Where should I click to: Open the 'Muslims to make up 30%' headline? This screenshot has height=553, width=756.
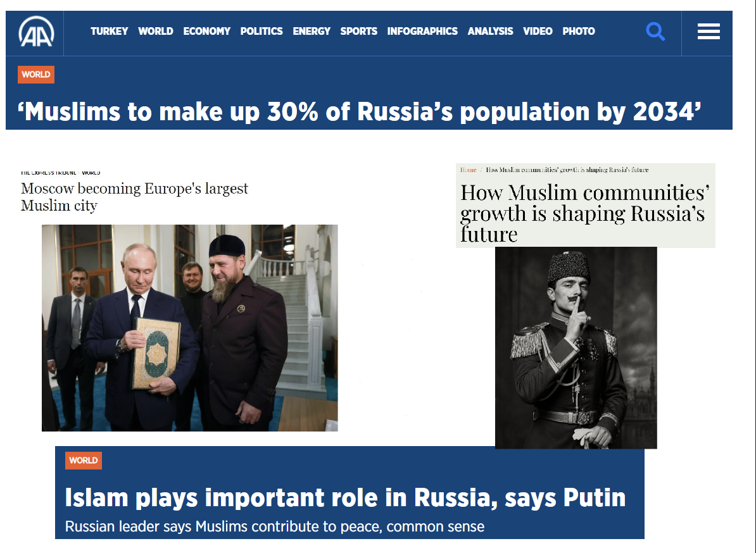click(x=359, y=112)
